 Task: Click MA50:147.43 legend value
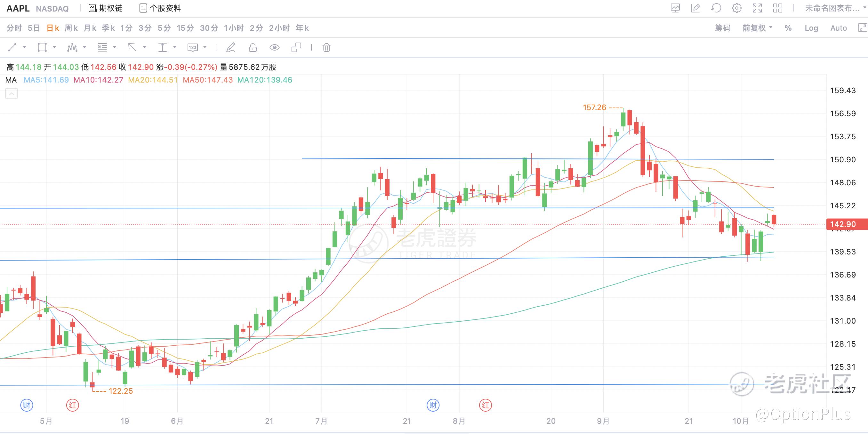tap(208, 80)
